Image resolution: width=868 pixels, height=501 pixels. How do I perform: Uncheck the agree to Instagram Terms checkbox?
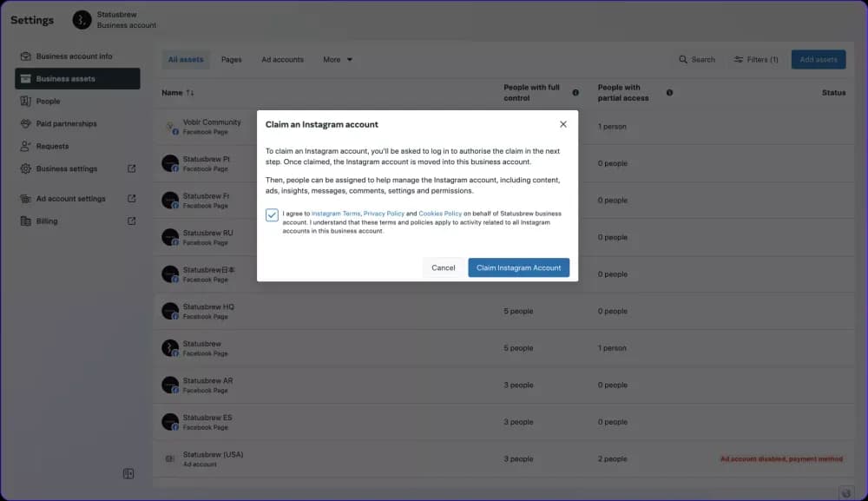coord(273,214)
